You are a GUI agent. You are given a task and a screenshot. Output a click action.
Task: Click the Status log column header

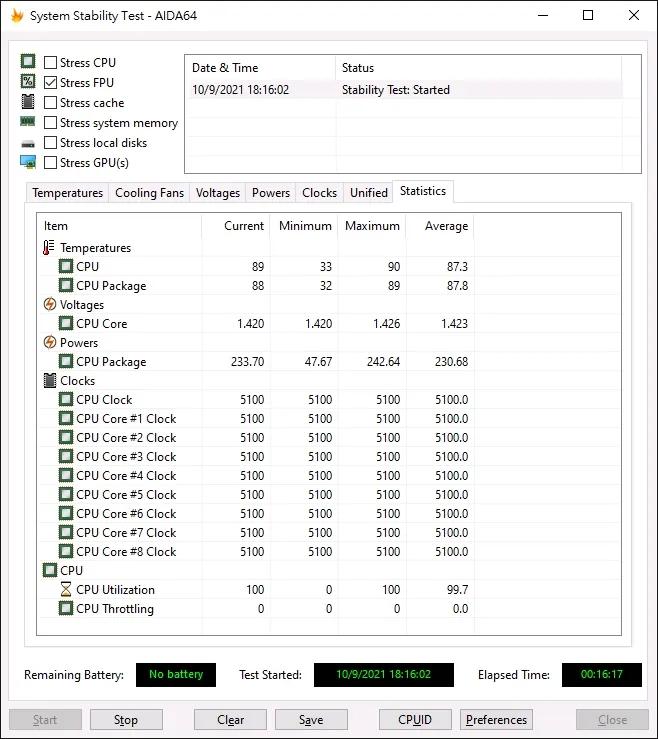[x=478, y=68]
